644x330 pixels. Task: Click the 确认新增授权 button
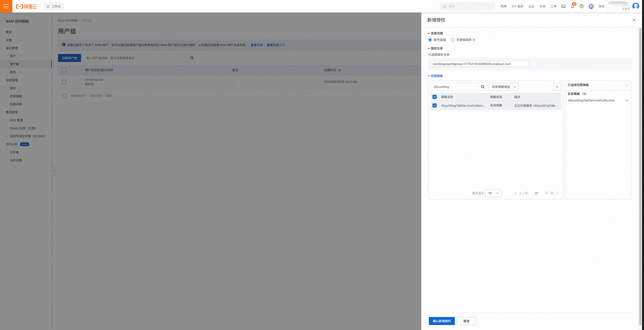pos(442,321)
